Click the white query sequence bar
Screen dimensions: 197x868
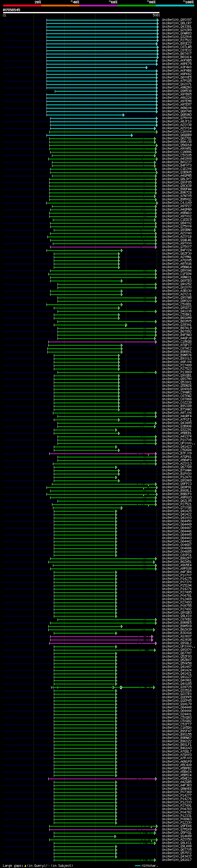click(x=81, y=13)
